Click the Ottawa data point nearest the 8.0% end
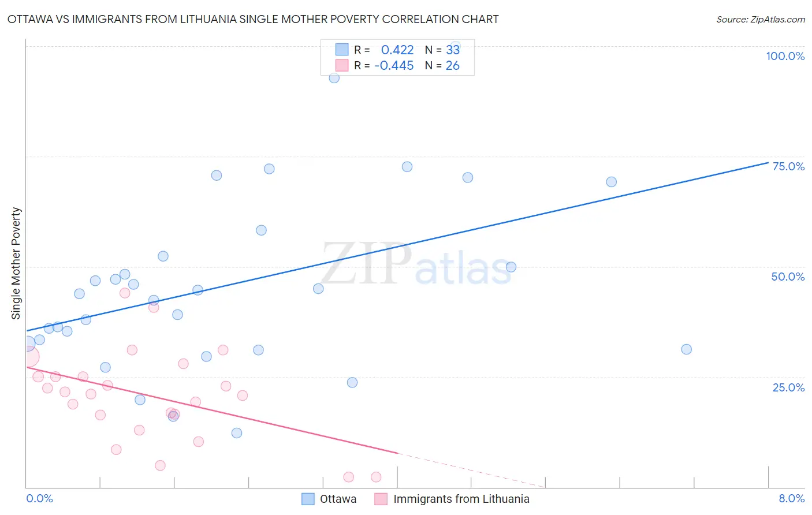812x515 pixels. 686,349
